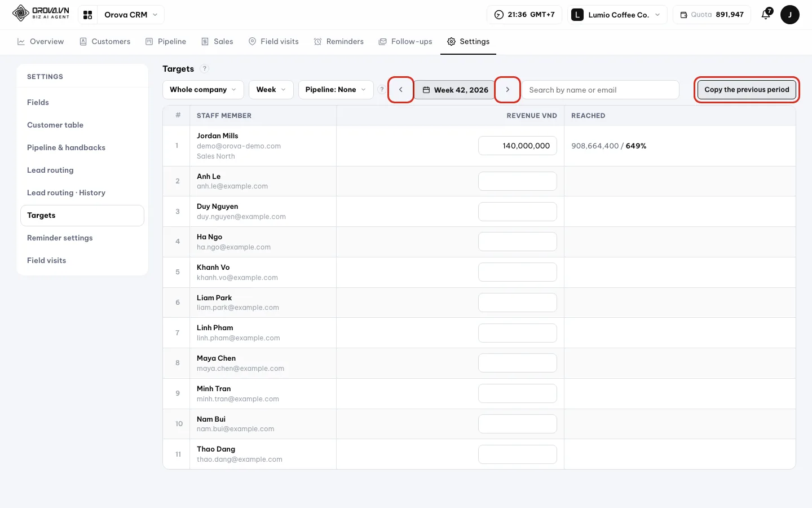Open the Pipeline tab
This screenshot has width=812, height=508.
166,42
